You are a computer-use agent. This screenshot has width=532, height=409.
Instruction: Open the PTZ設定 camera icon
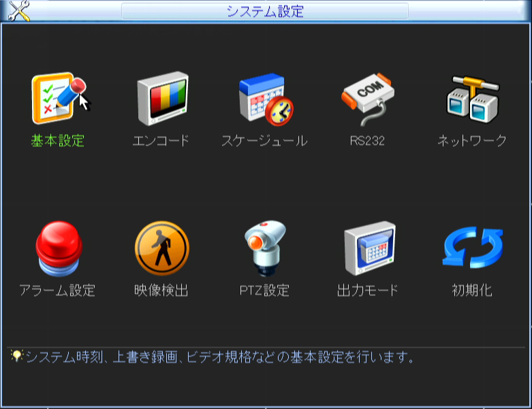pyautogui.click(x=266, y=248)
